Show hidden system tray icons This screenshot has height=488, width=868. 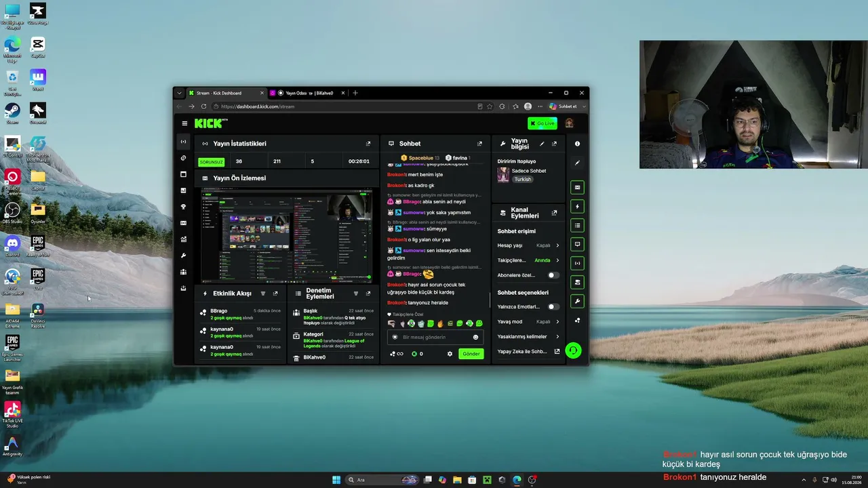(804, 480)
